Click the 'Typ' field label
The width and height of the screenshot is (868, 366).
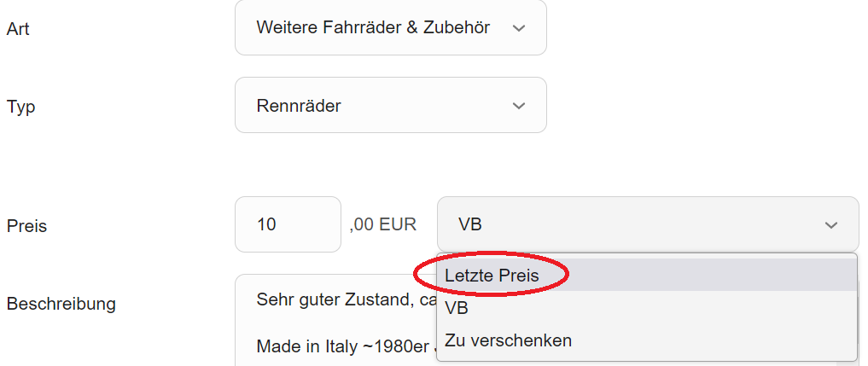pos(20,107)
